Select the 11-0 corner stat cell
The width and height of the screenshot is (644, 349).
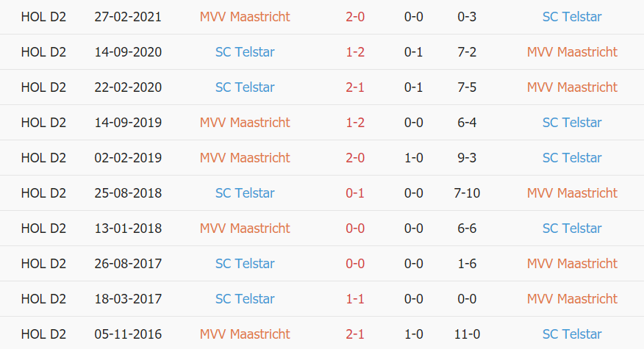(467, 334)
